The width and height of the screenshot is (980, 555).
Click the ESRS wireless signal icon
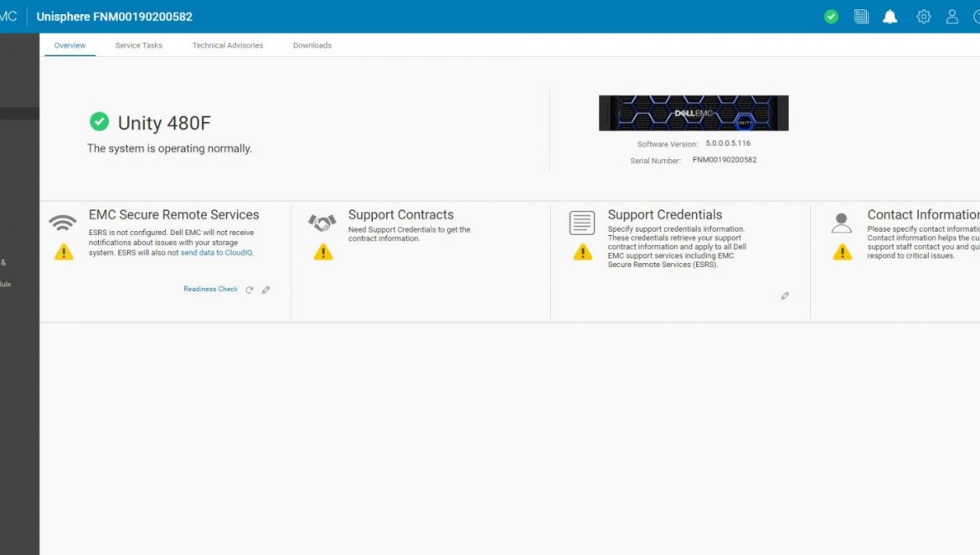tap(63, 222)
